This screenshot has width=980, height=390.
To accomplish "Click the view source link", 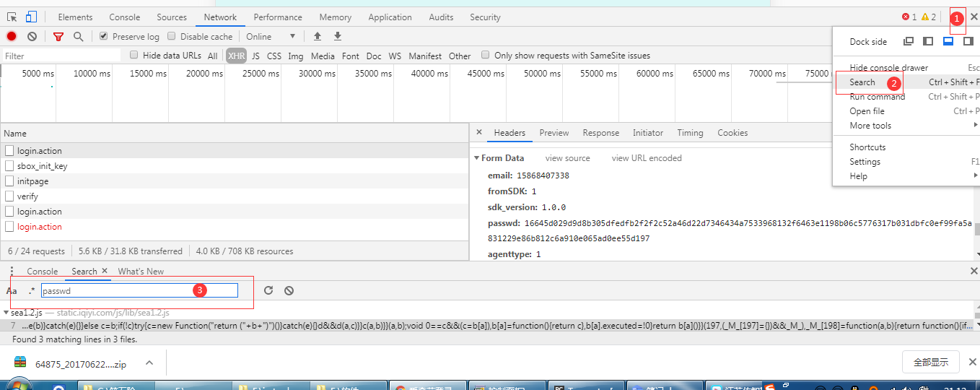I will point(568,158).
